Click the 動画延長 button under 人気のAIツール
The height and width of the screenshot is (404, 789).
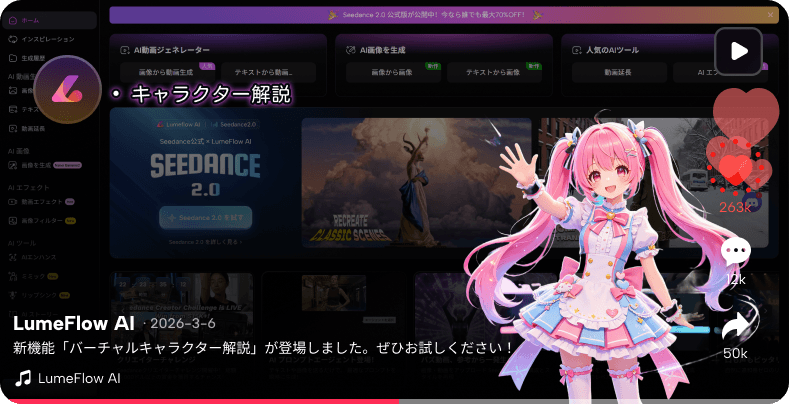pyautogui.click(x=619, y=72)
